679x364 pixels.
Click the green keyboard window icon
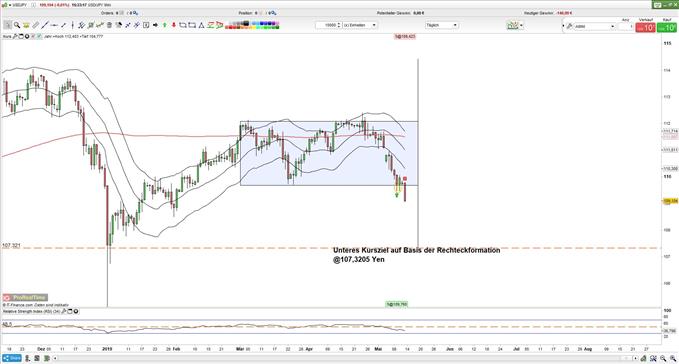coord(659,4)
